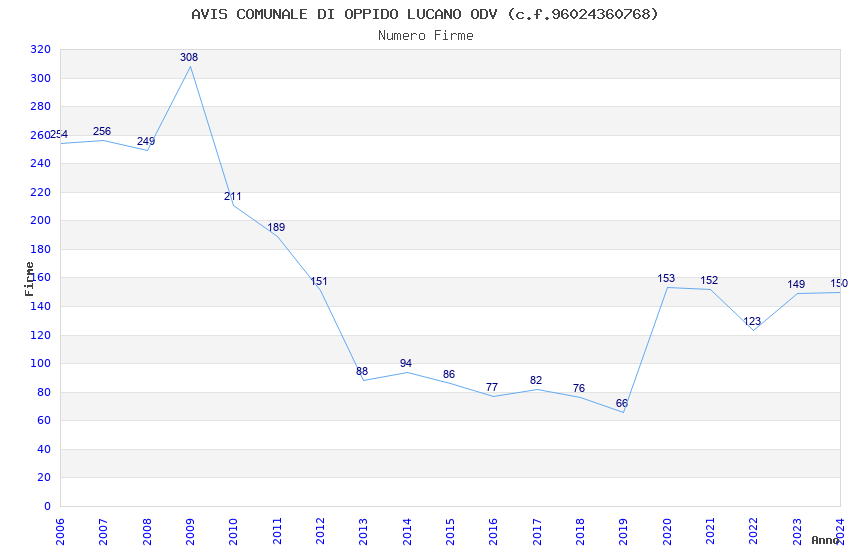Select the 2019 year axis label
This screenshot has height=550, width=850.
(x=623, y=531)
